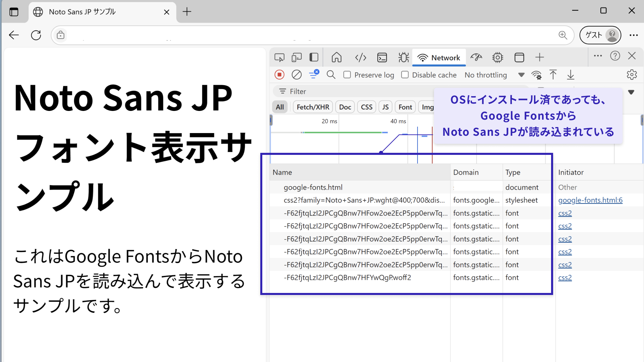The width and height of the screenshot is (644, 362).
Task: Open the Sources bug icon tool
Action: tap(404, 57)
